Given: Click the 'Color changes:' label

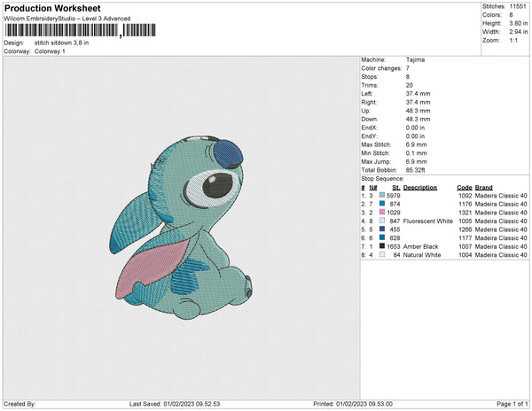Looking at the screenshot, I should [x=381, y=68].
